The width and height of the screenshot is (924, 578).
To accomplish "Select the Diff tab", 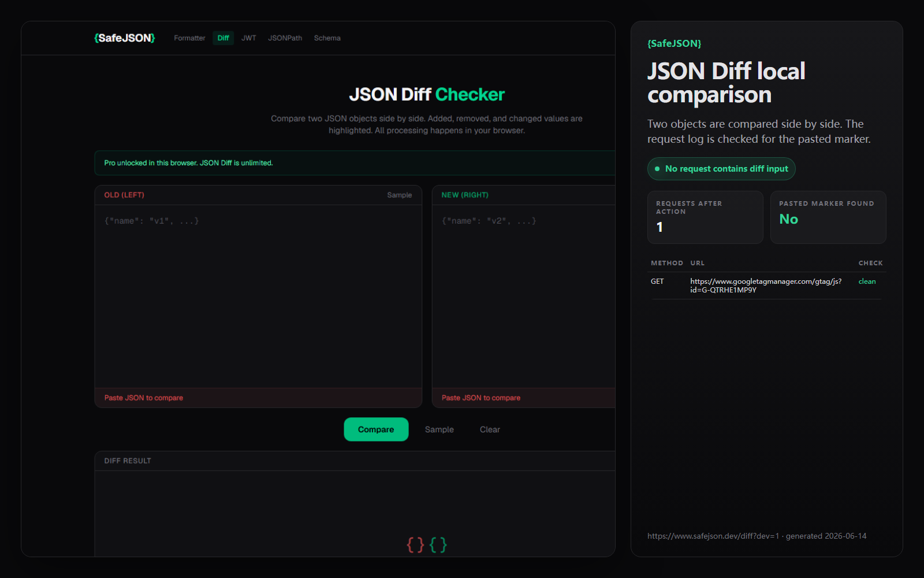I will [x=223, y=38].
